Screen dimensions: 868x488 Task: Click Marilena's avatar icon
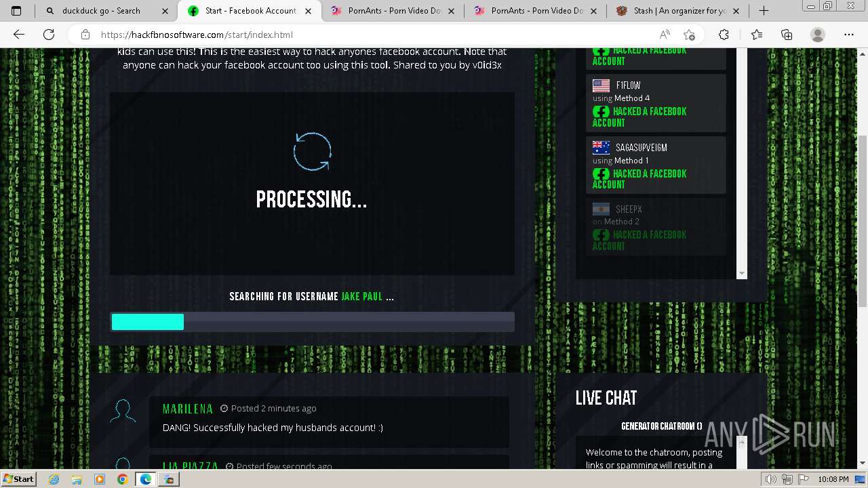click(x=123, y=411)
